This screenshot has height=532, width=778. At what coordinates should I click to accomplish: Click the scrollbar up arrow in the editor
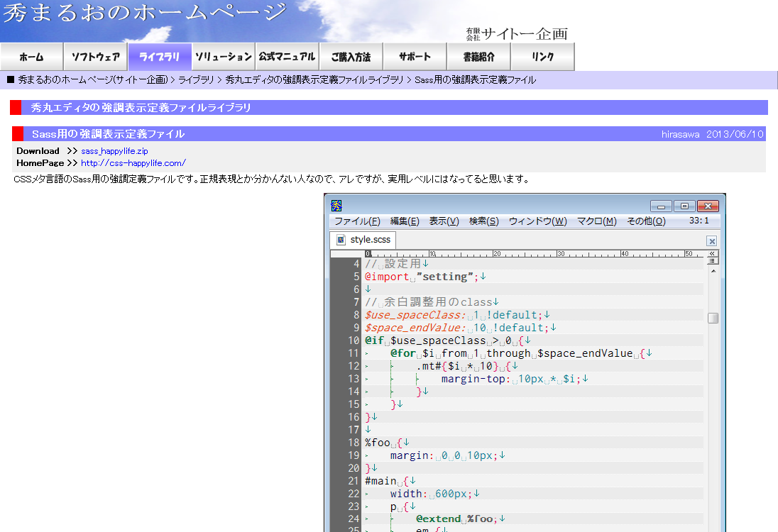click(713, 270)
